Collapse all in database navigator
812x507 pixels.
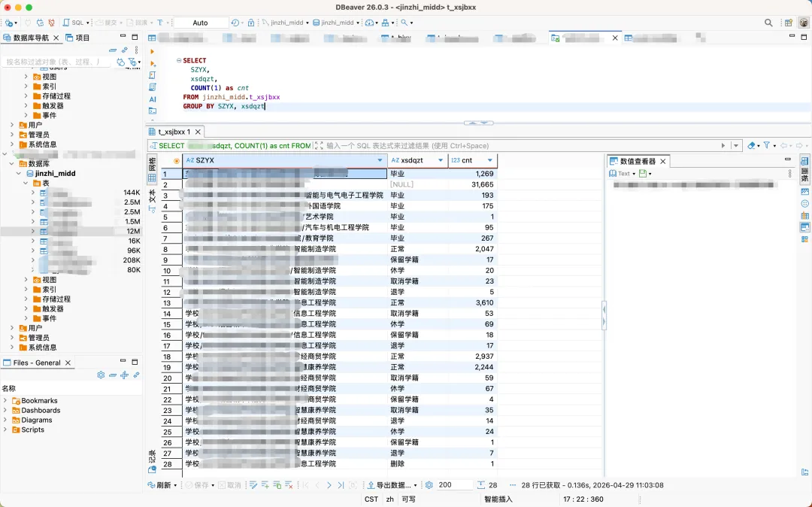pos(112,50)
